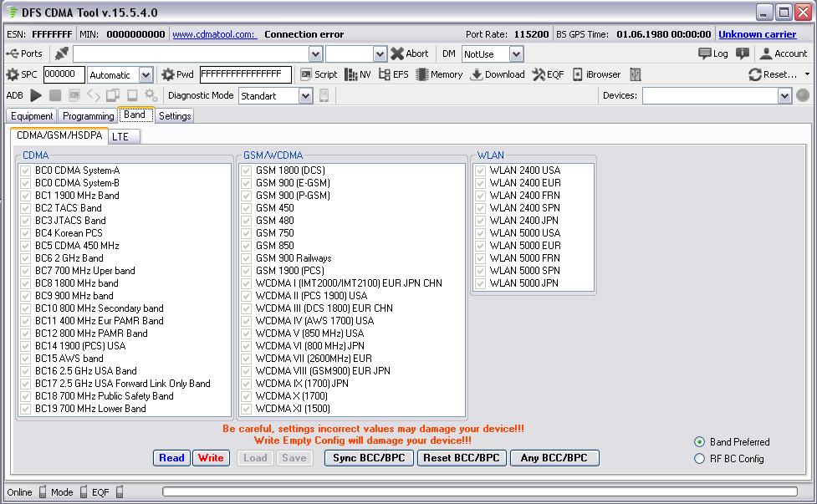Switch to the LTE sub-tab
Image resolution: width=817 pixels, height=504 pixels.
pyautogui.click(x=124, y=136)
